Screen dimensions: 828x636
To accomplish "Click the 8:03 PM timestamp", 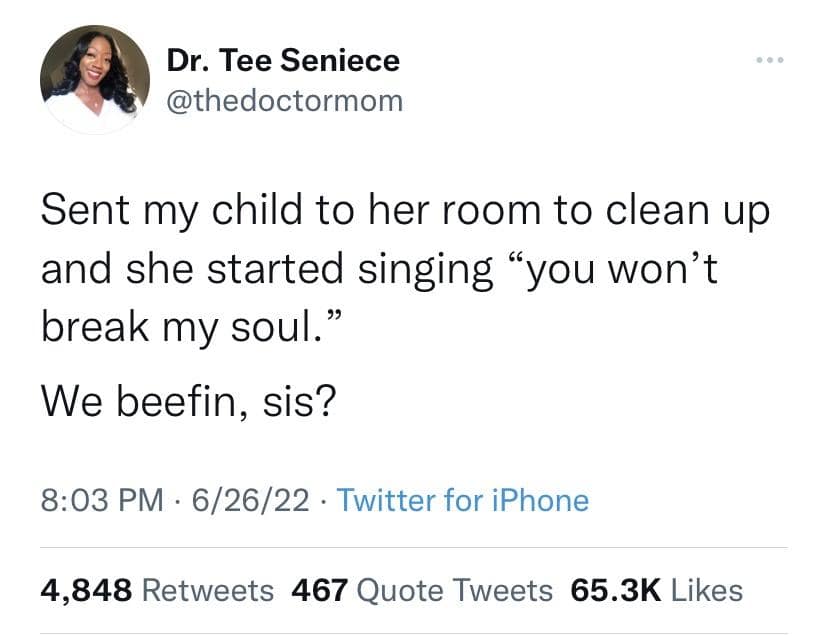I will (x=99, y=500).
